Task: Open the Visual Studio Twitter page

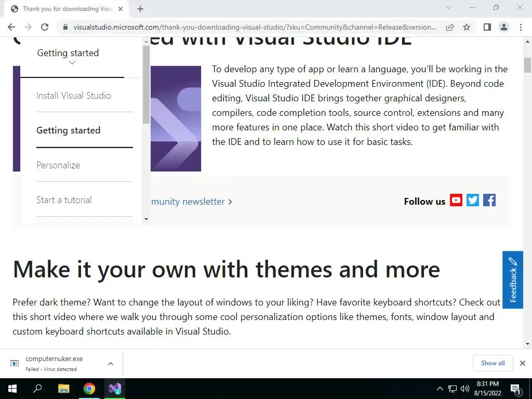Action: click(x=473, y=200)
